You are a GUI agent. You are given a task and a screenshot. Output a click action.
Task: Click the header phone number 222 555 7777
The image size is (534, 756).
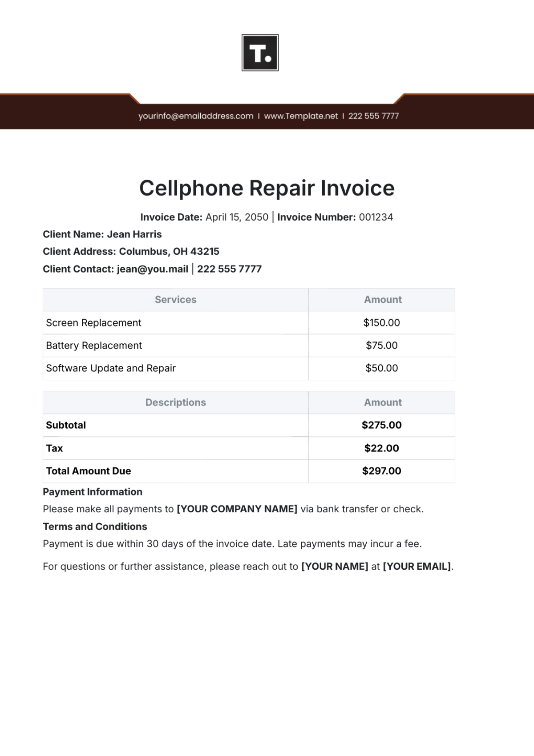click(x=373, y=116)
